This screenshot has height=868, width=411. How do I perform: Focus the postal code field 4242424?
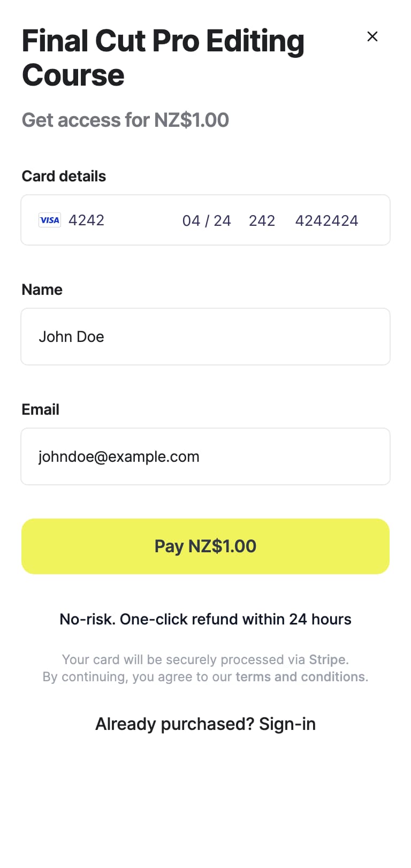[326, 220]
